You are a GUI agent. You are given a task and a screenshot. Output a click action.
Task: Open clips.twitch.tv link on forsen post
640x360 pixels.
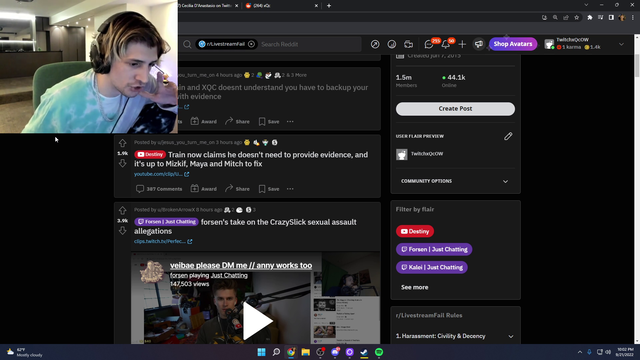click(x=163, y=242)
